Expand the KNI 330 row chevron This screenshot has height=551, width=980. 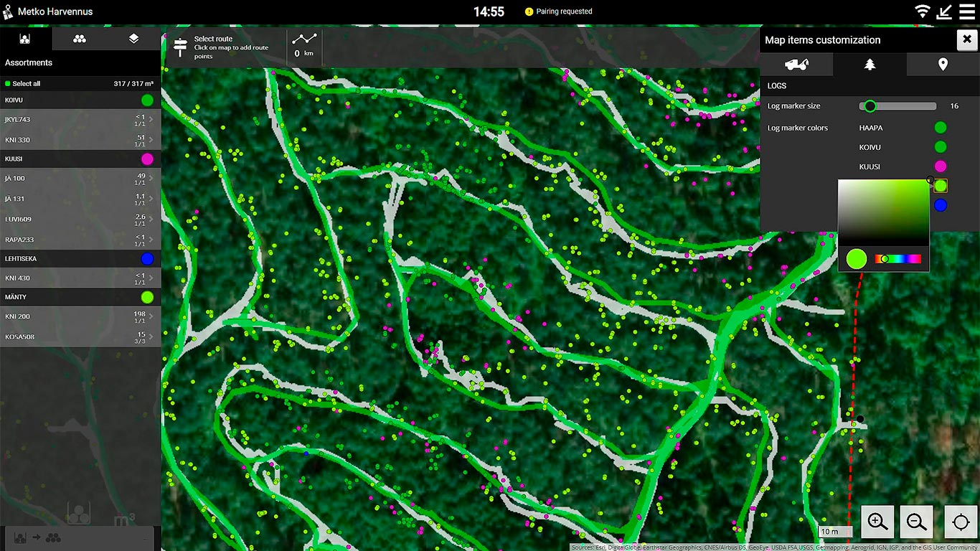coord(151,140)
